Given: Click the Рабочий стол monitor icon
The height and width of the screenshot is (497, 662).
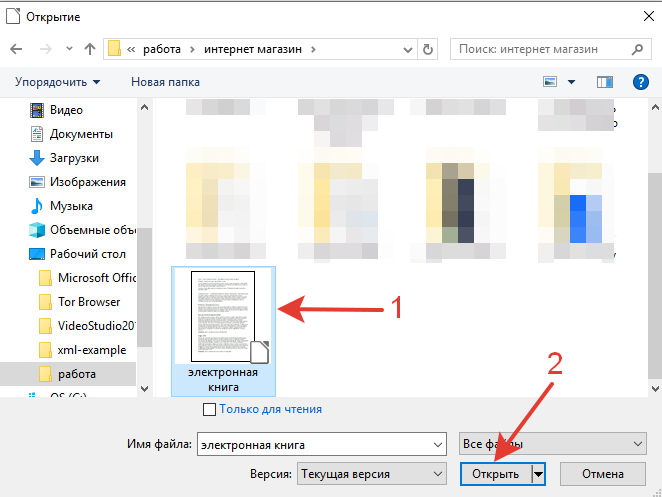Looking at the screenshot, I should 37,254.
